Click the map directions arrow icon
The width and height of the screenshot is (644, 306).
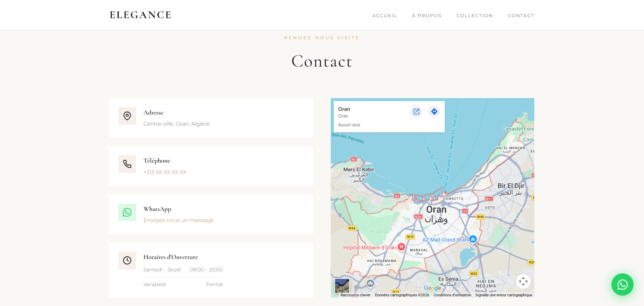434,112
